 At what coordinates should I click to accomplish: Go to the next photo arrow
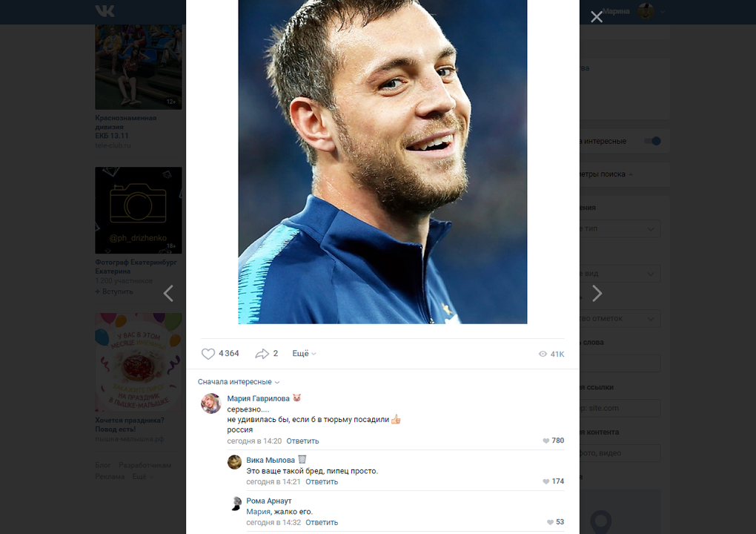tap(597, 294)
